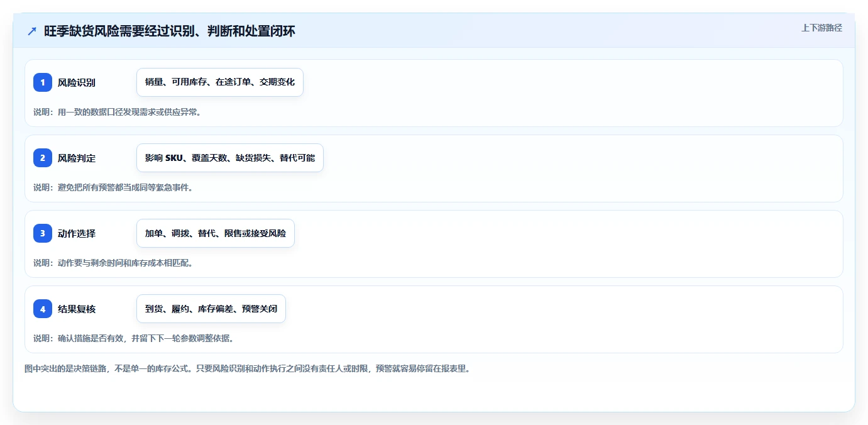Click the arrow icon beside the title
The height and width of the screenshot is (425, 868).
pyautogui.click(x=32, y=31)
